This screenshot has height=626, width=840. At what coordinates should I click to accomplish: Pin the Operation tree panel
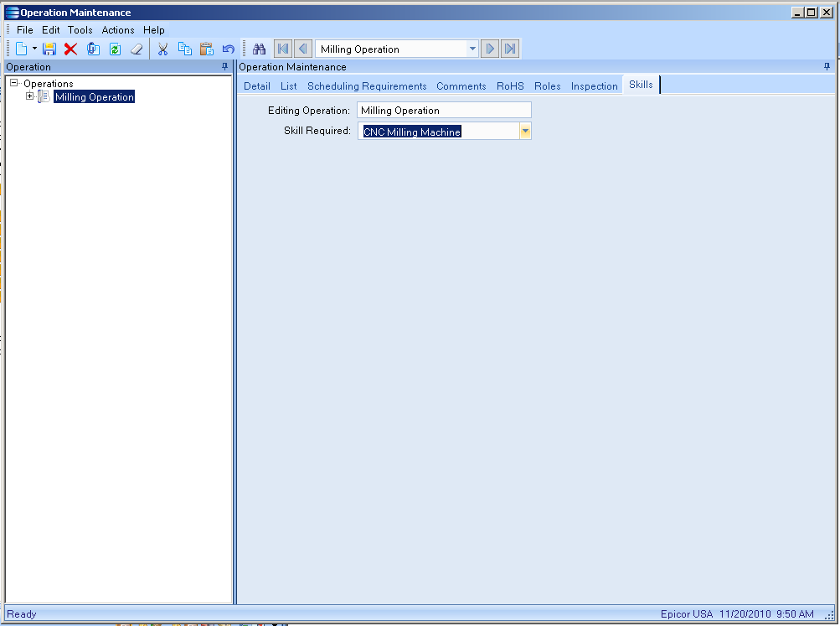tap(225, 66)
